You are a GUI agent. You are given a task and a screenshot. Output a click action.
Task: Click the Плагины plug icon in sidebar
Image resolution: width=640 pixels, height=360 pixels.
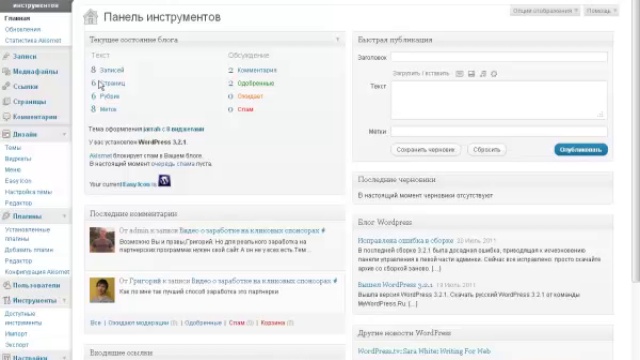tap(6, 216)
